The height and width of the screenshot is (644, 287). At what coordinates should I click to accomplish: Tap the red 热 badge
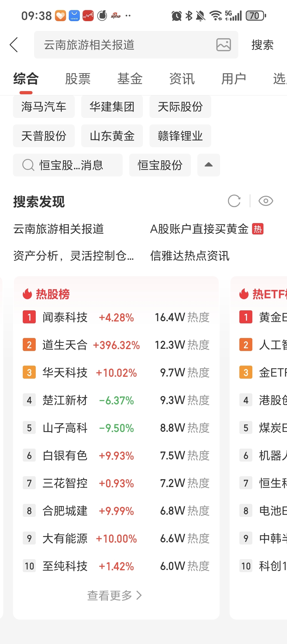pos(257,229)
